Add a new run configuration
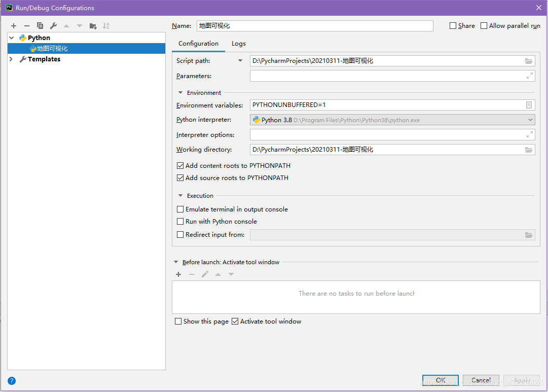Viewport: 548px width, 392px height. (13, 25)
